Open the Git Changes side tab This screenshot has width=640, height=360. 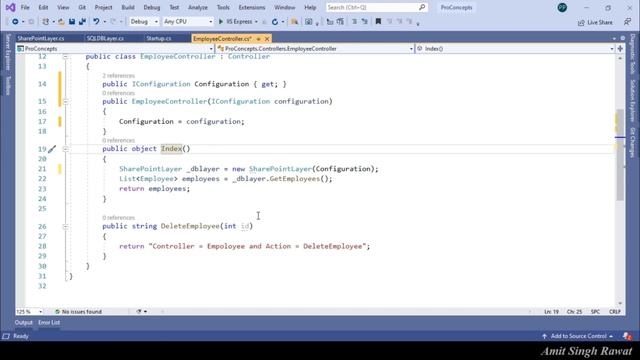click(633, 142)
